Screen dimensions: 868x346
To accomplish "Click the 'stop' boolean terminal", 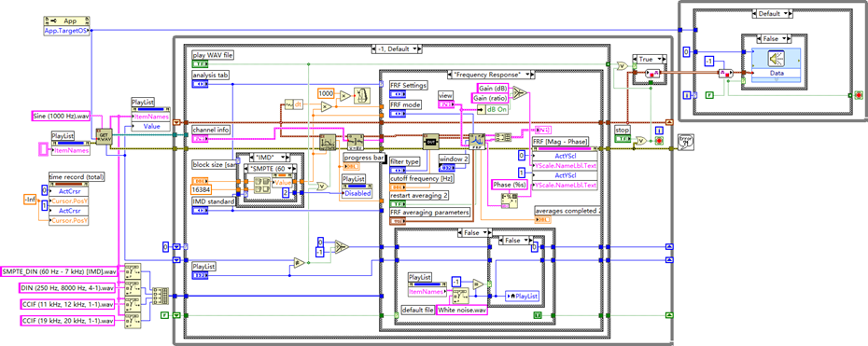I will point(623,138).
